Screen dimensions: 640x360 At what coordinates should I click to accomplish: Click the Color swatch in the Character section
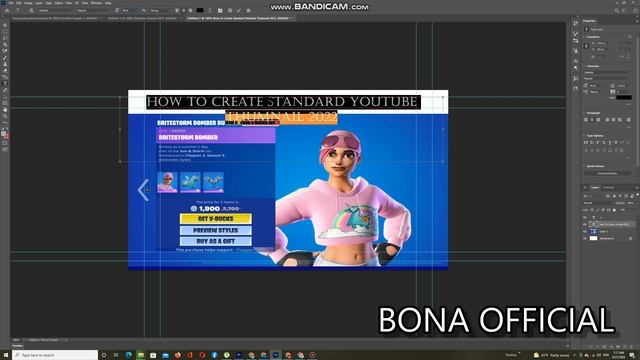[x=624, y=98]
